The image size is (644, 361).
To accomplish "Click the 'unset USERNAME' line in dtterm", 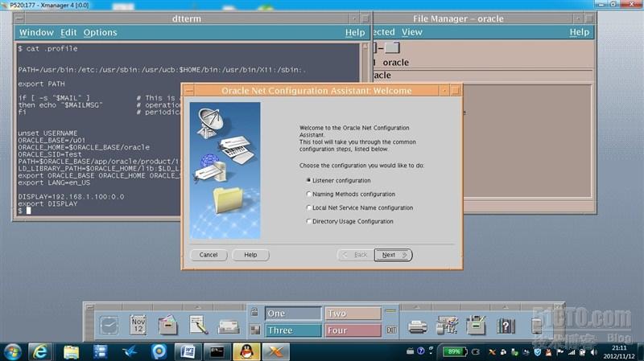I will [47, 133].
